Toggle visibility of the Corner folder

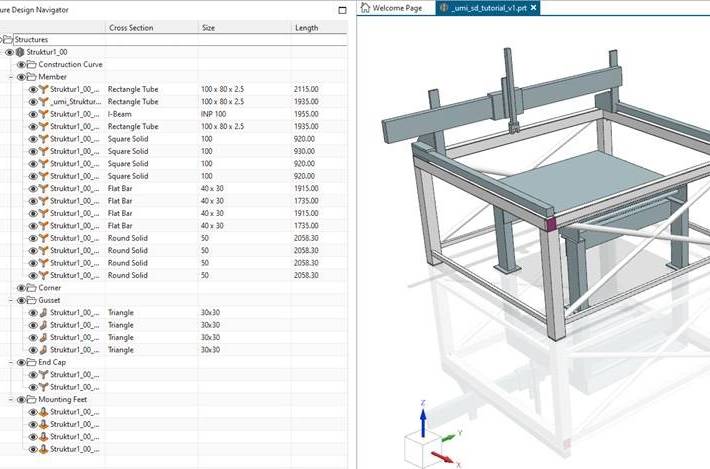coord(21,288)
